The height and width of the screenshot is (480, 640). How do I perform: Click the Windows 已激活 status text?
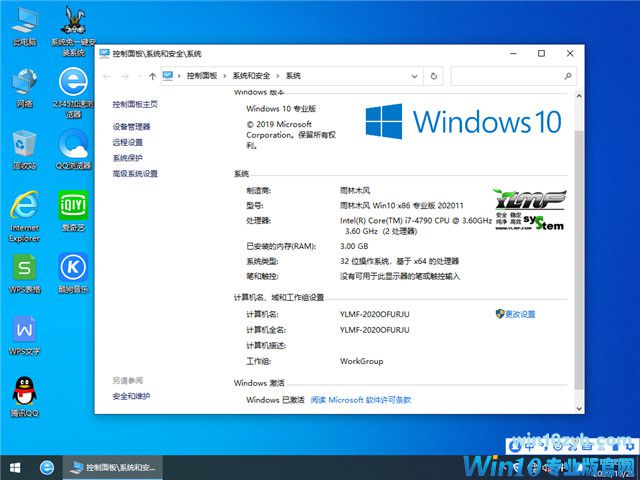coord(276,400)
